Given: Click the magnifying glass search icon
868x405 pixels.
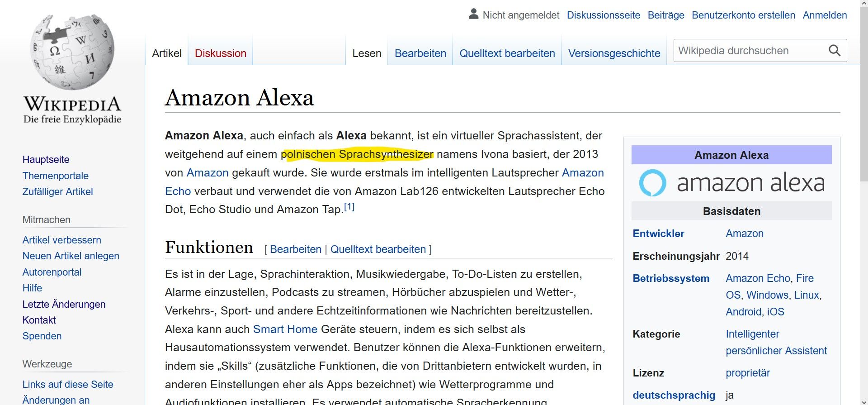Looking at the screenshot, I should (x=834, y=51).
